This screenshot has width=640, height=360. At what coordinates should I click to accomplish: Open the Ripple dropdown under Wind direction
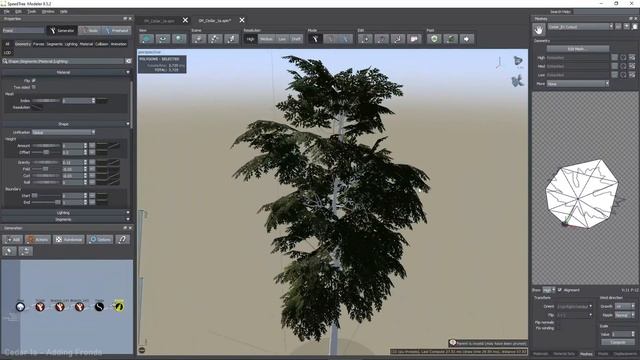tap(624, 315)
